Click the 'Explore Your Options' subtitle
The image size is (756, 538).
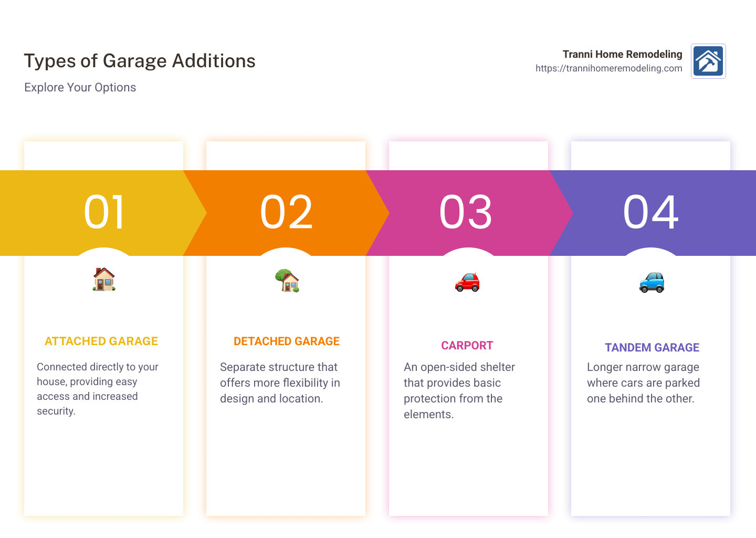(80, 88)
